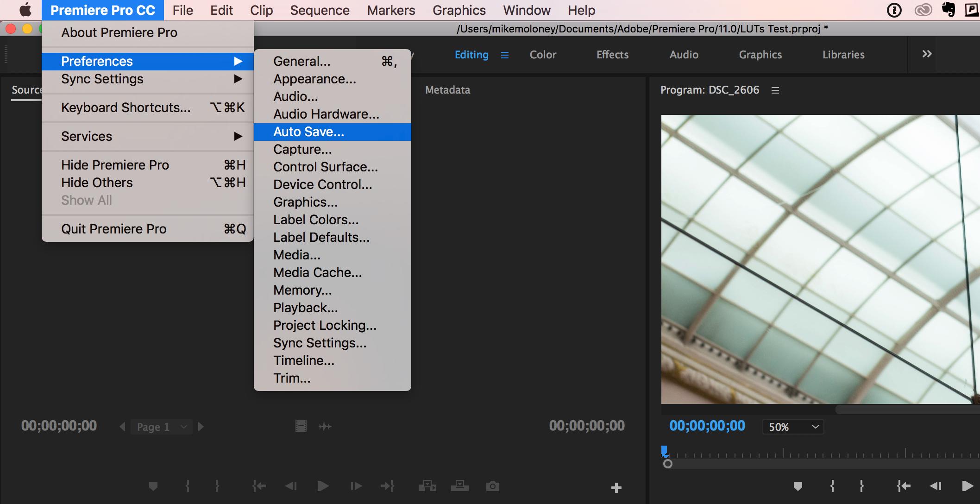Screen dimensions: 980x504
Task: Show more workspaces with double-chevron
Action: click(x=927, y=54)
